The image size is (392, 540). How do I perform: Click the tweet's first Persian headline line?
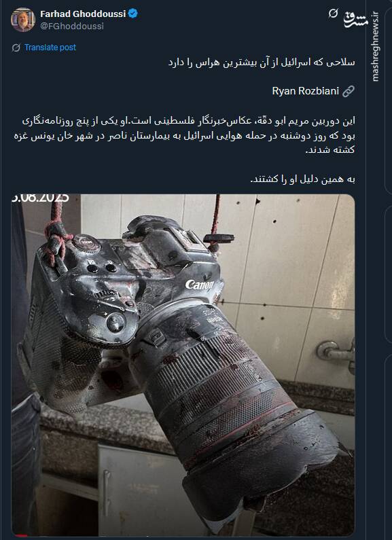262,62
